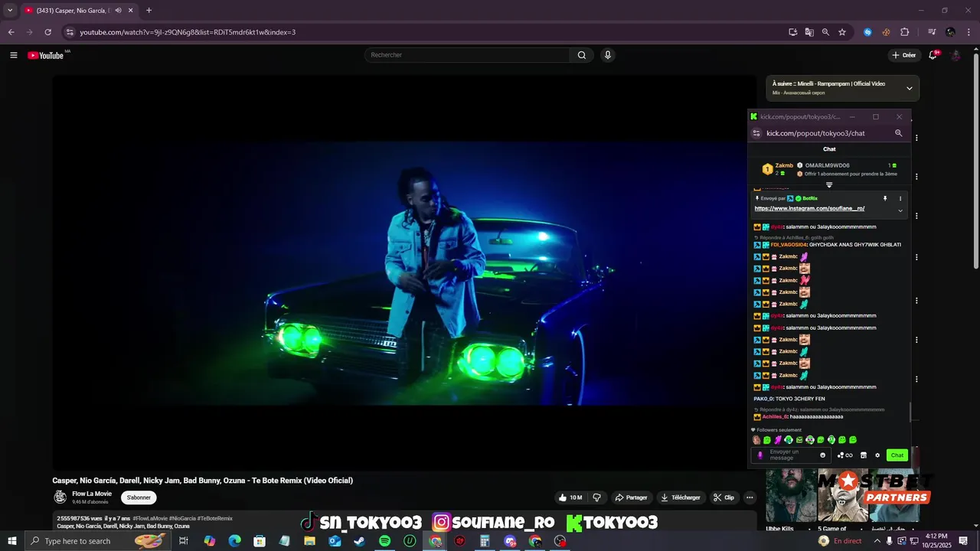
Task: Open Spotify from the taskbar
Action: [x=384, y=541]
